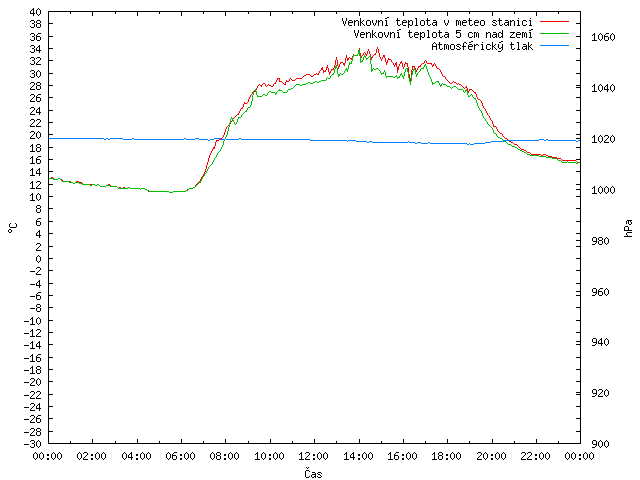Click the blue legend line sample
640x480 pixels.
coord(554,46)
